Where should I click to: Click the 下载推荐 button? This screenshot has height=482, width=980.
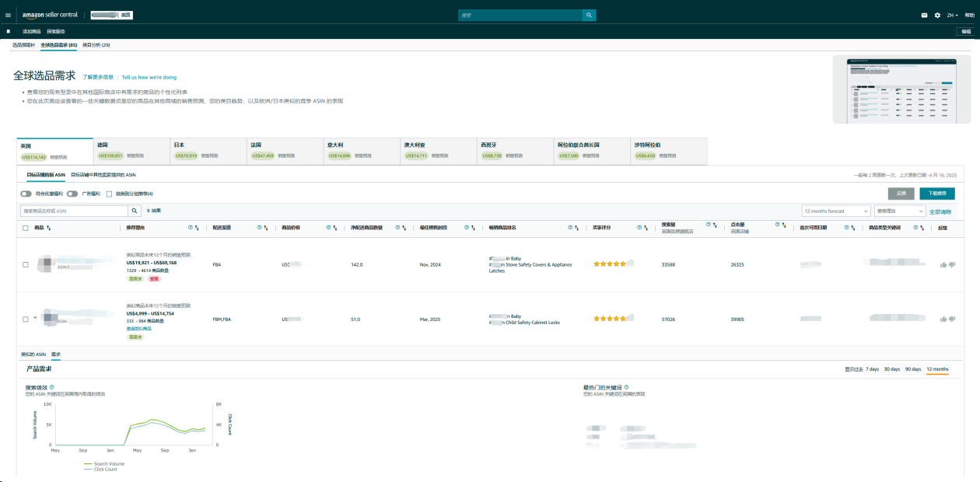point(936,194)
